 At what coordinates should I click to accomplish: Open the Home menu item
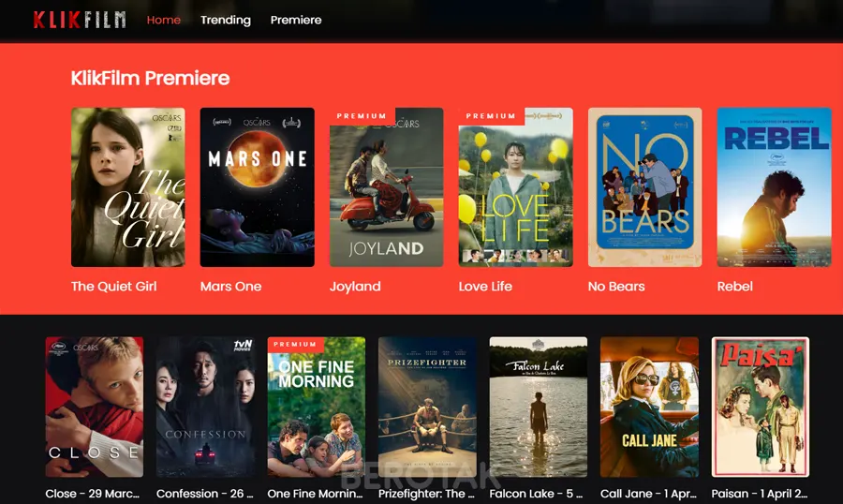click(164, 20)
